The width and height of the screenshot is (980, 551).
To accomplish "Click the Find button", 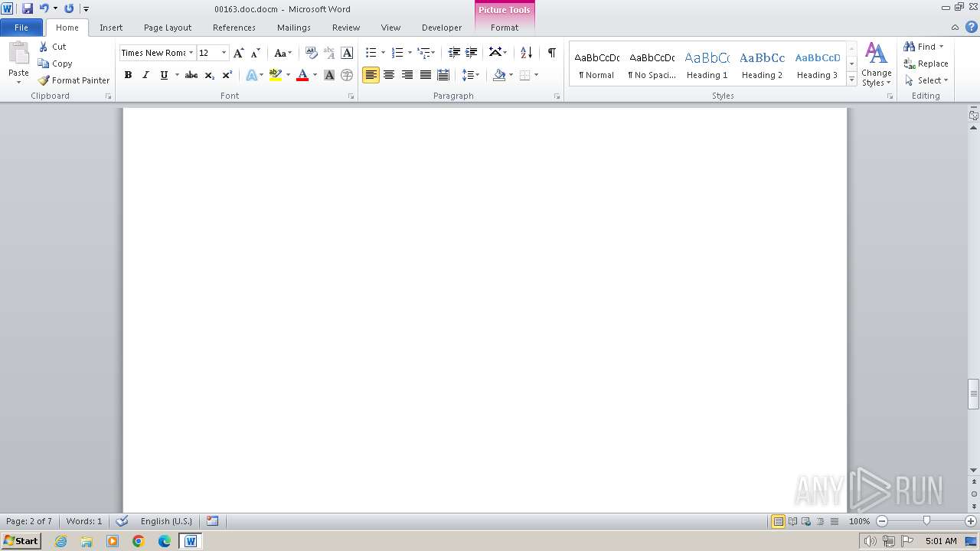I will click(x=920, y=47).
